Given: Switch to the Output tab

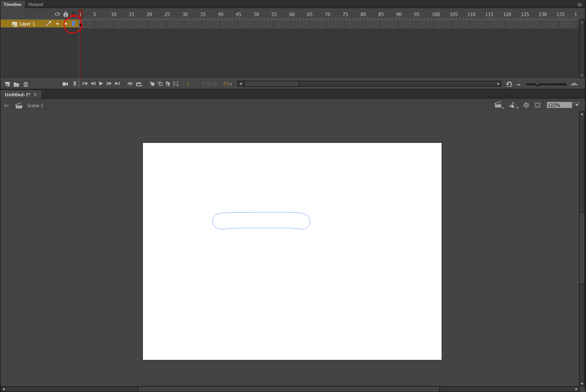Looking at the screenshot, I should 35,4.
